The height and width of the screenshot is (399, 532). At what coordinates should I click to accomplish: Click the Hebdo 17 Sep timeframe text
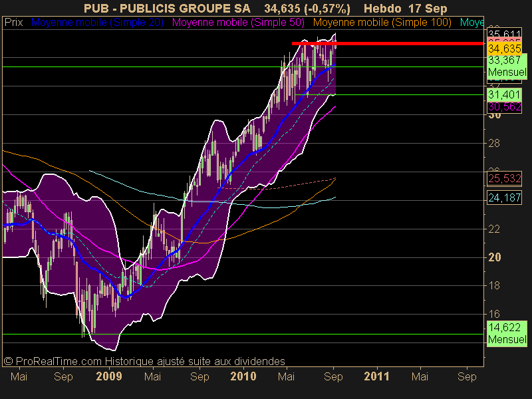click(406, 8)
